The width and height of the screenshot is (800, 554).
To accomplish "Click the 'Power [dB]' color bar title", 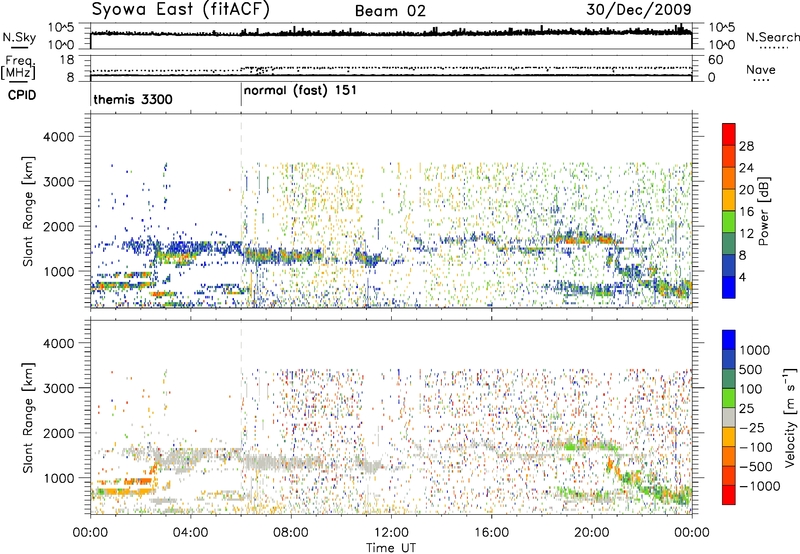I will (x=763, y=211).
